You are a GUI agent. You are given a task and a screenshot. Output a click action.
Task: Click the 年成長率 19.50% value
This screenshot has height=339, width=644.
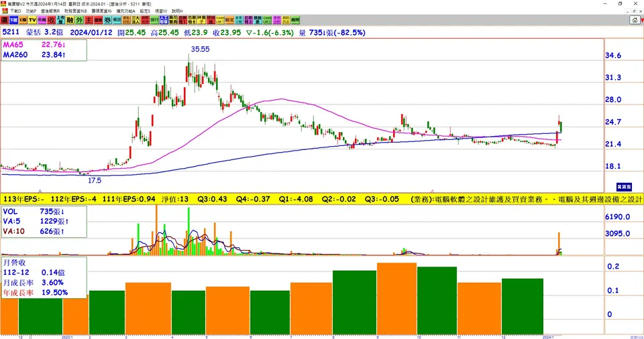pyautogui.click(x=54, y=293)
